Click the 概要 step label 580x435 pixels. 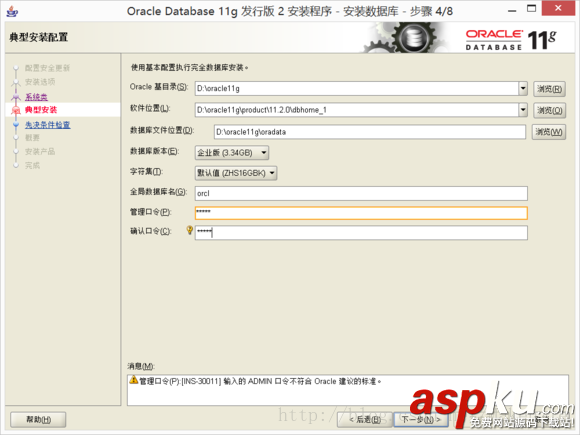tap(32, 138)
